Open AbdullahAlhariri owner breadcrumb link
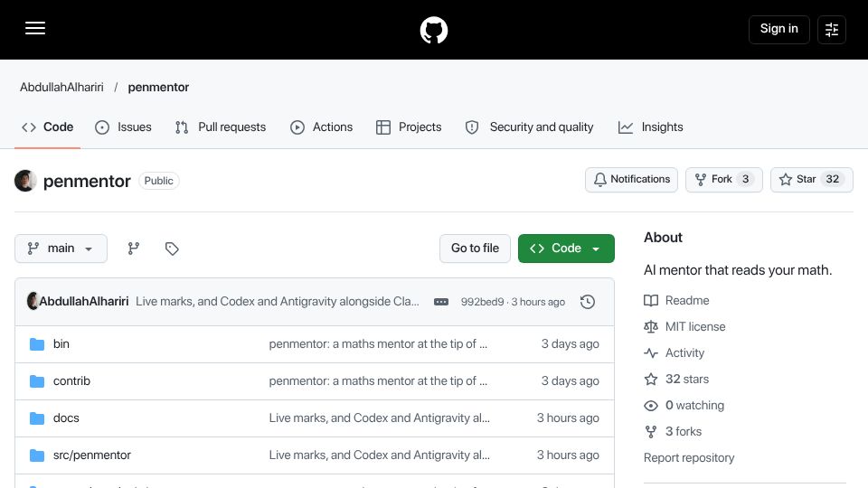Screen dimensions: 868x488 (61, 88)
